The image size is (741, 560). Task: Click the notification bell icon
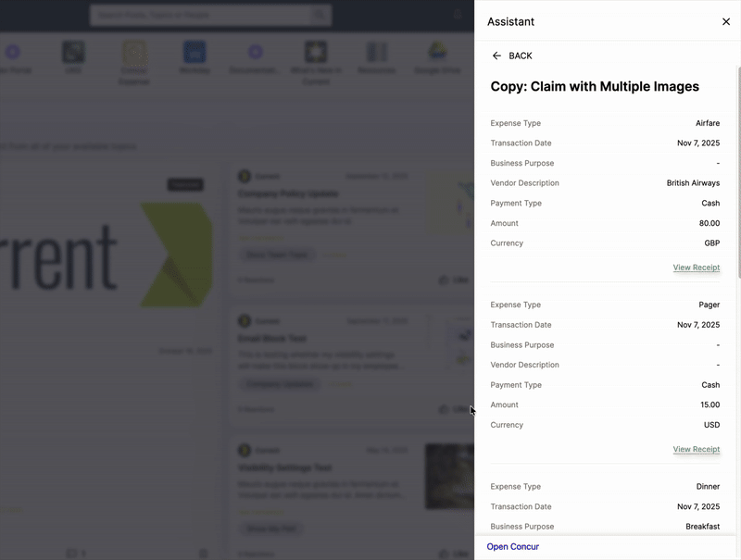tap(458, 15)
